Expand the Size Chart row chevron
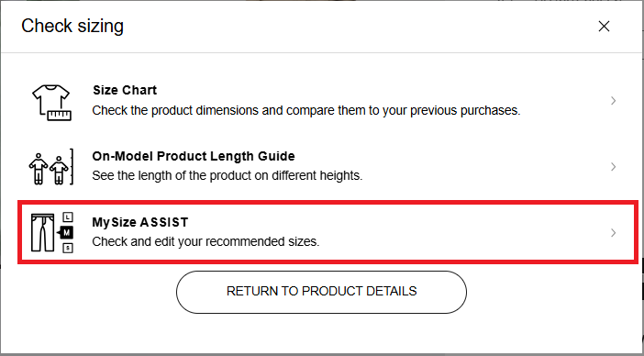The height and width of the screenshot is (356, 644). [613, 101]
